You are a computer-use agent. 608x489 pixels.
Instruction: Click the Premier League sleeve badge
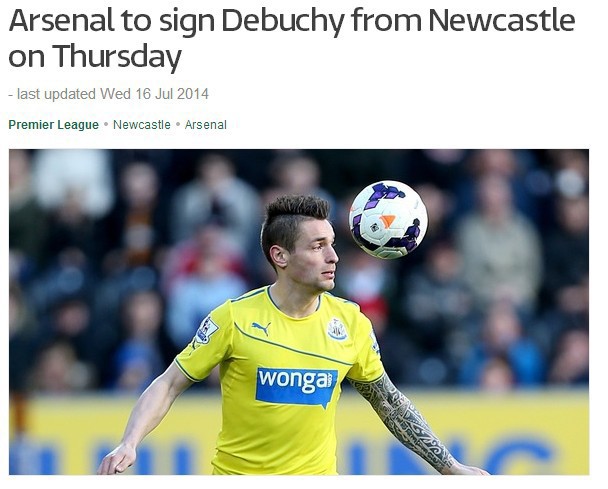(206, 330)
